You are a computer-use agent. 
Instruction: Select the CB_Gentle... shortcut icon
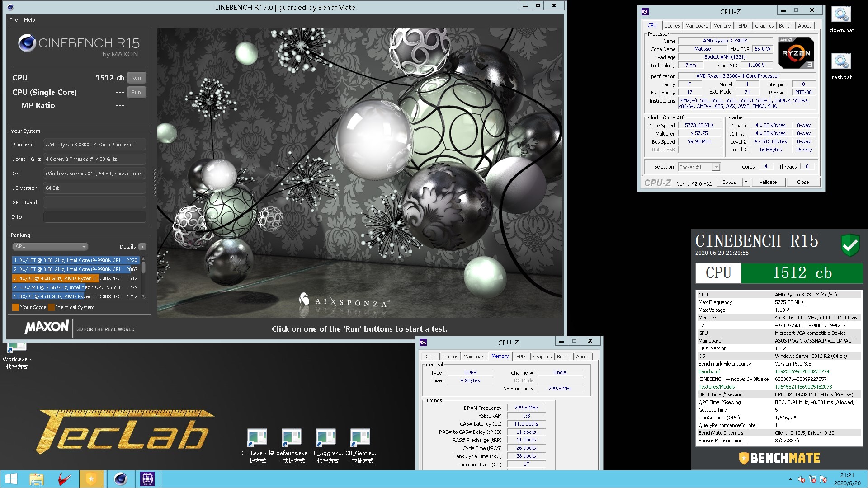tap(360, 446)
